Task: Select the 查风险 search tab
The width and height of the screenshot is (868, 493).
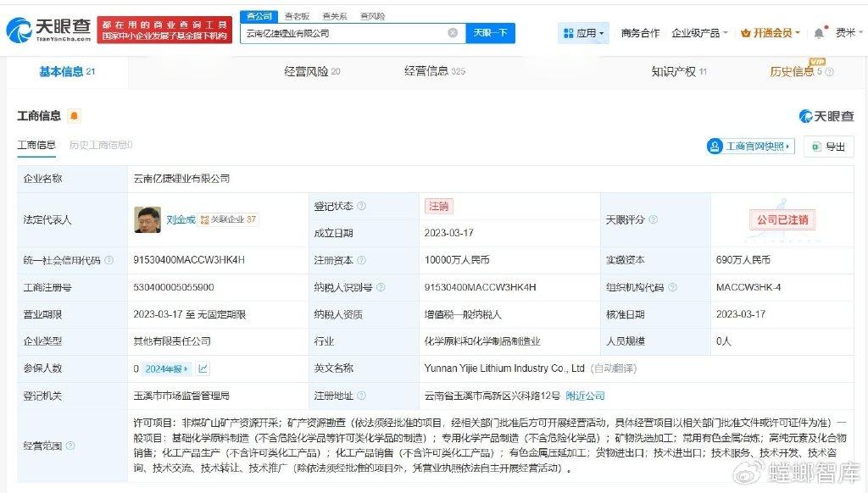Action: click(x=372, y=16)
